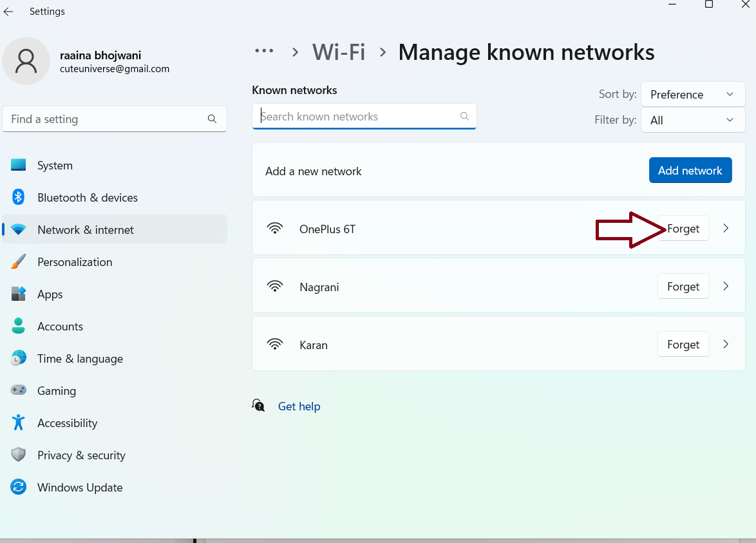Expand OnePlus 6T network details chevron
This screenshot has height=543, width=756.
(x=726, y=229)
